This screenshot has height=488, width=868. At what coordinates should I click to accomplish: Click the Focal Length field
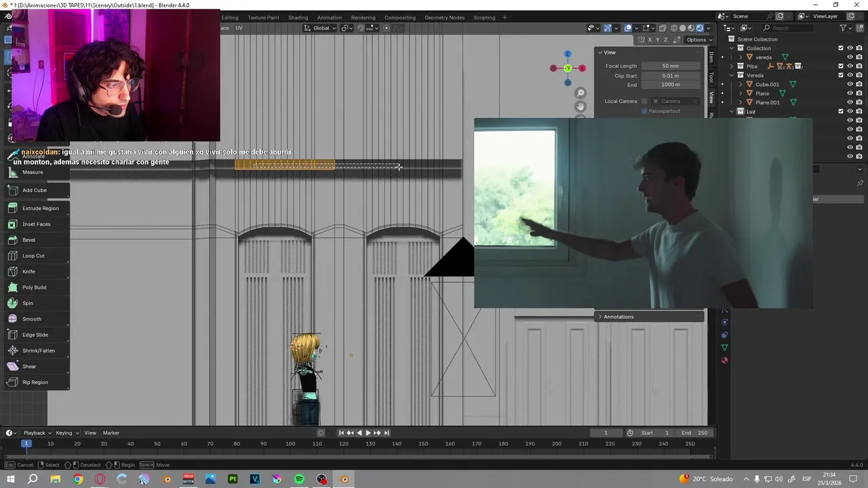click(670, 66)
